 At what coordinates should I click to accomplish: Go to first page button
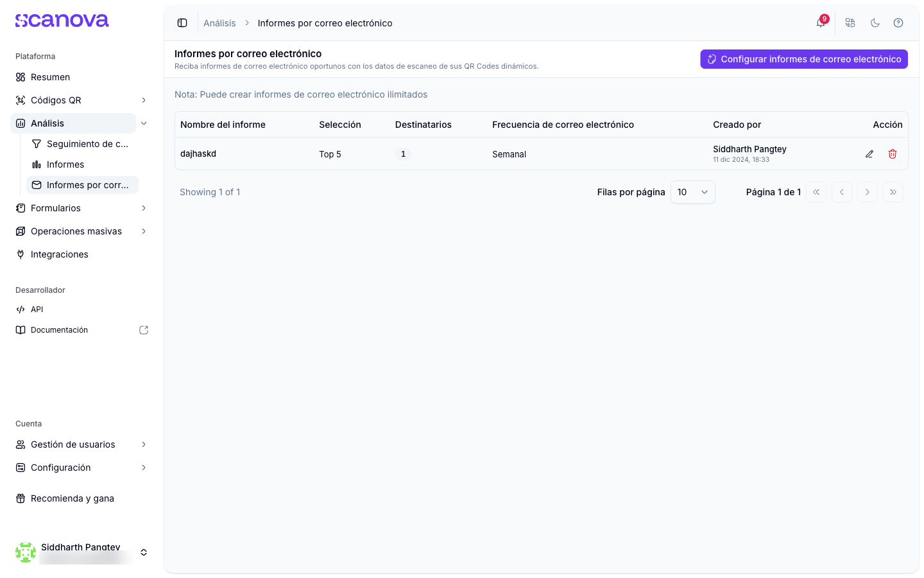[816, 192]
